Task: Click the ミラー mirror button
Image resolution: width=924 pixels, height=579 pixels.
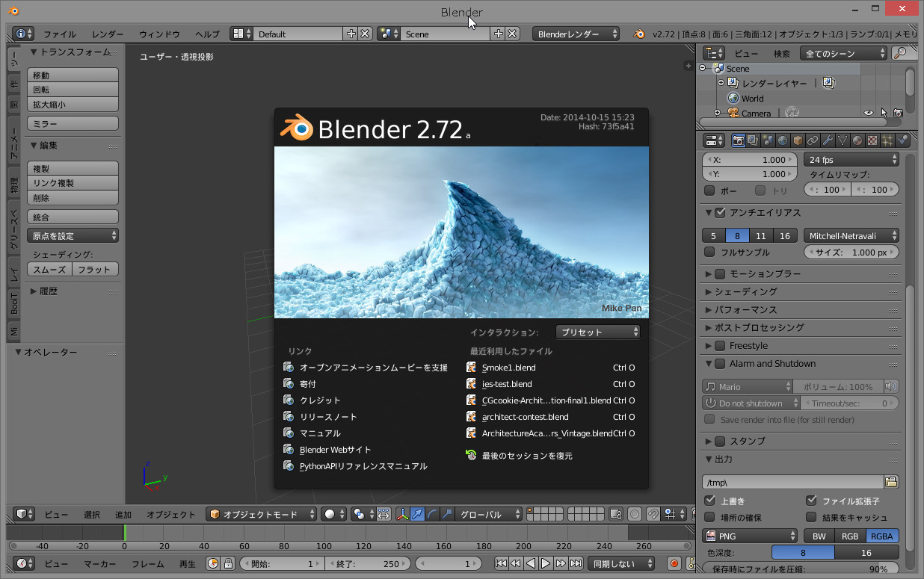Action: tap(73, 124)
